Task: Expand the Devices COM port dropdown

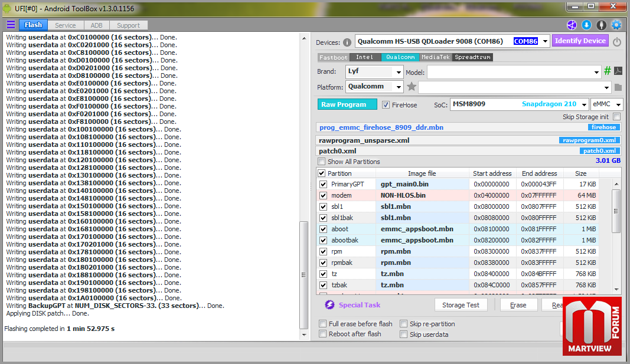Action: coord(543,41)
